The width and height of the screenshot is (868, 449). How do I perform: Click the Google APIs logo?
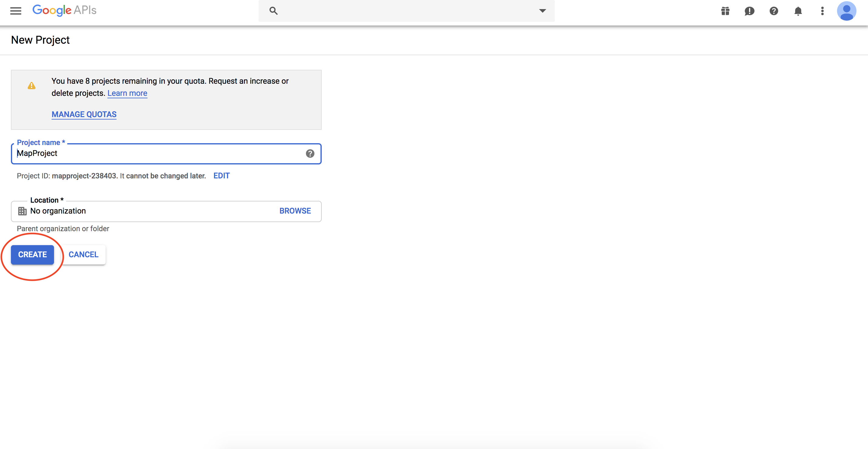[64, 10]
